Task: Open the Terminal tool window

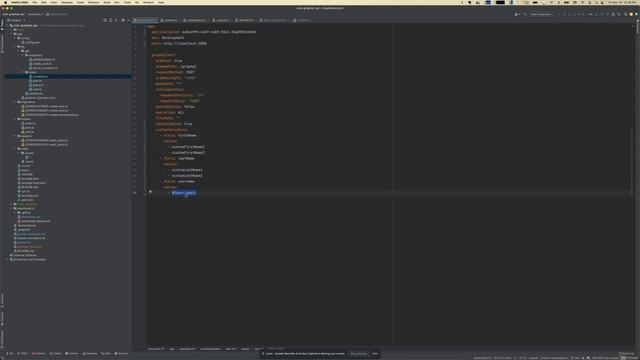Action: tap(72, 353)
